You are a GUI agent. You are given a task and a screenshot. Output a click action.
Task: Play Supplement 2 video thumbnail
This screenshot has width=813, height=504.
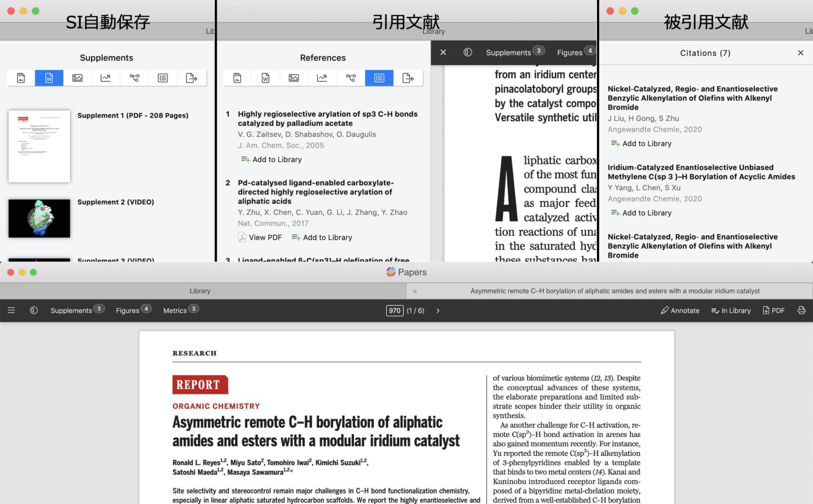click(x=39, y=218)
